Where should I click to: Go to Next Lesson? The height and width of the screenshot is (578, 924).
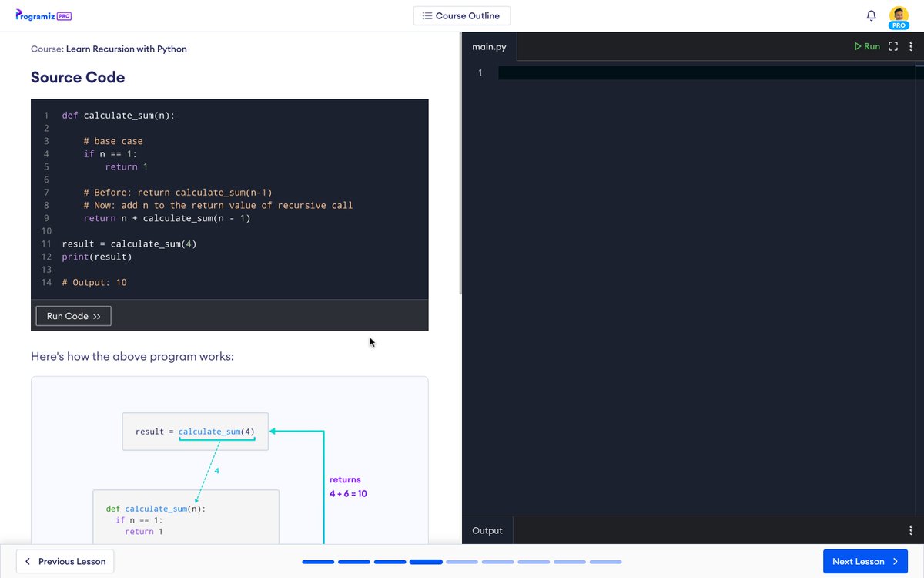[x=865, y=561]
